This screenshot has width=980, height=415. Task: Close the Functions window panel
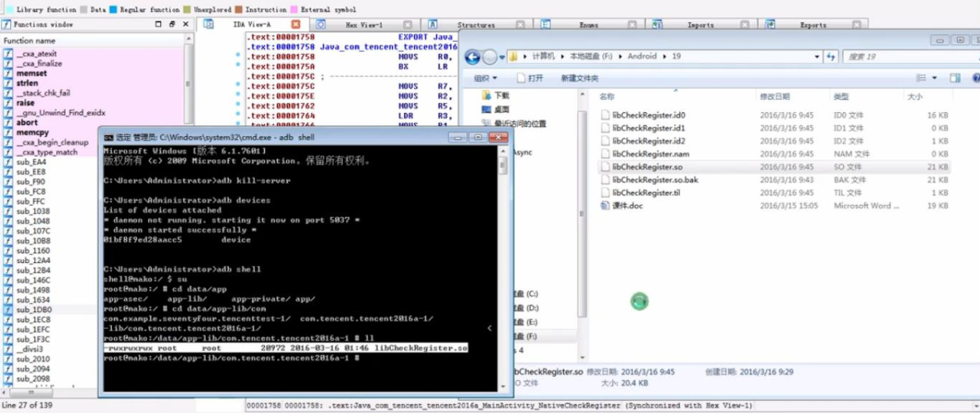tap(185, 24)
